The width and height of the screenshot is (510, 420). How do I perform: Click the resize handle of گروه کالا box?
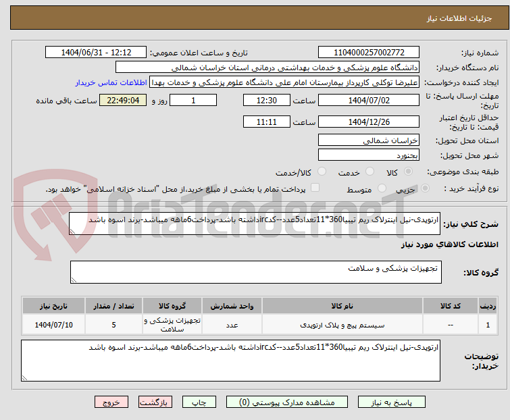(74, 280)
